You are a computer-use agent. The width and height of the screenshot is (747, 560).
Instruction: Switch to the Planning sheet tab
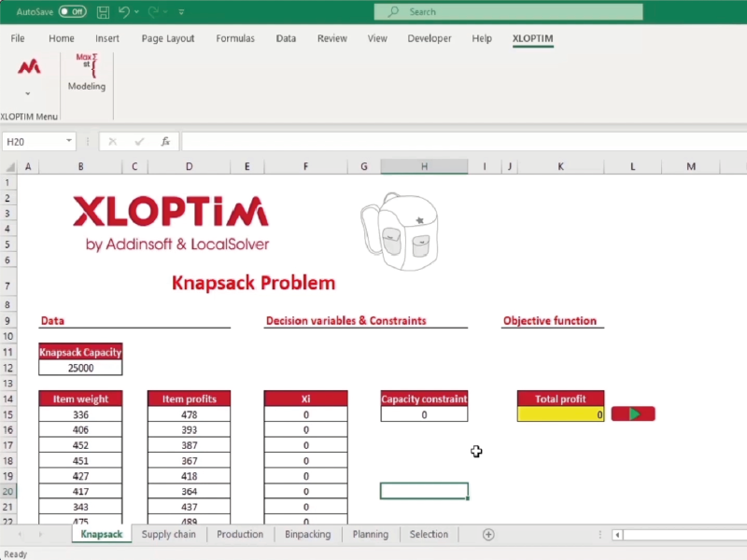(x=370, y=534)
